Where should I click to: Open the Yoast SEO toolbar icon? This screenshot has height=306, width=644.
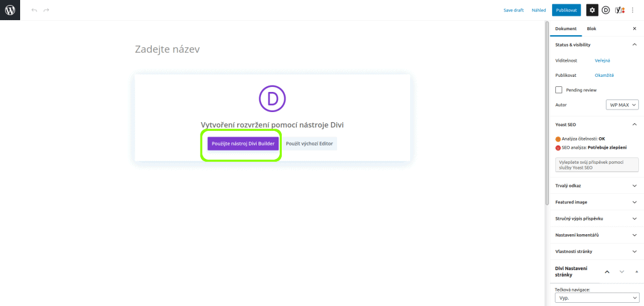[x=619, y=10]
